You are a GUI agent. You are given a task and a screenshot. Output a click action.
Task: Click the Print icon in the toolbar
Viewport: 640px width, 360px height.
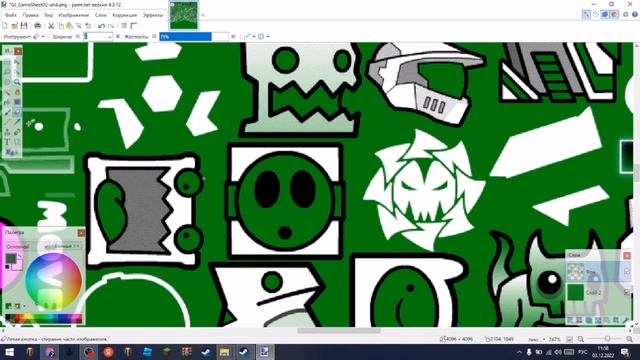coord(38,26)
